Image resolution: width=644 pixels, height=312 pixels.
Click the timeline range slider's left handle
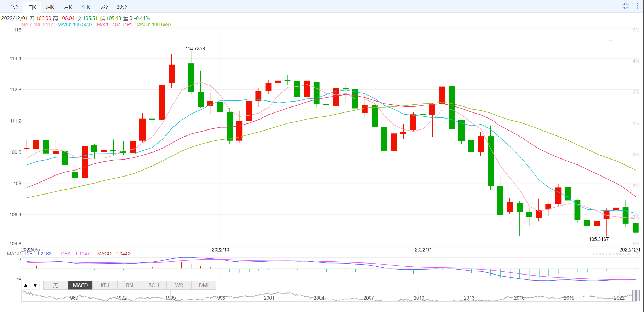[x=634, y=296]
